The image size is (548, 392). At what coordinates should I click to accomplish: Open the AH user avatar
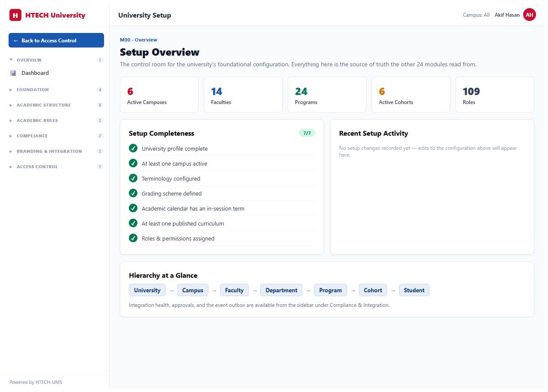click(530, 15)
